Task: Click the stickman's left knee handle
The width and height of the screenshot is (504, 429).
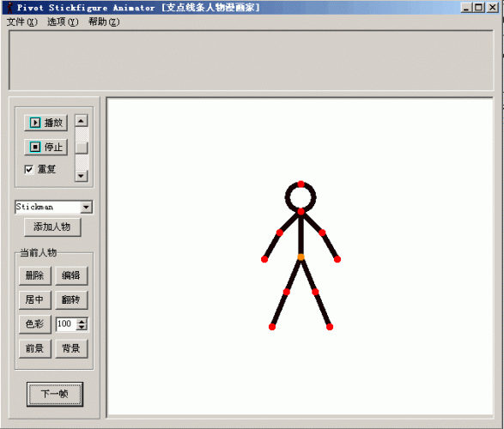Action: click(287, 292)
